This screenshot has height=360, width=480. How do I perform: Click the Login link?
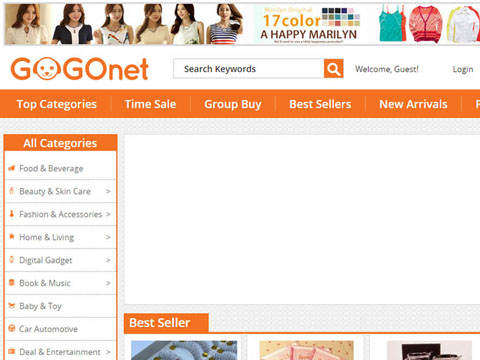pyautogui.click(x=463, y=69)
